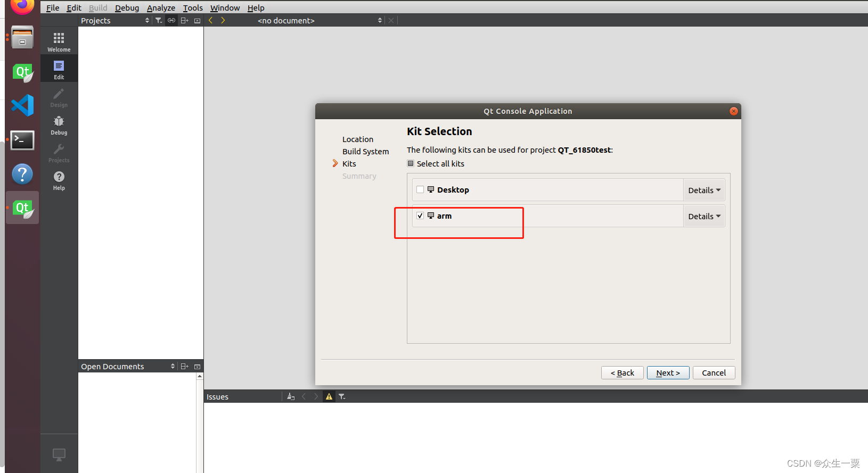Jump to the previous issue
The image size is (868, 473).
[304, 396]
